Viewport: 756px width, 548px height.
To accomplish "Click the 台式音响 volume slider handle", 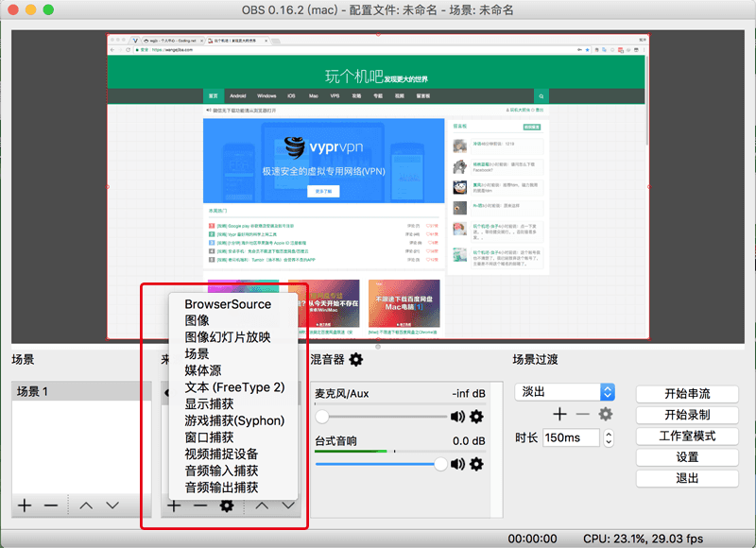I will (x=440, y=464).
